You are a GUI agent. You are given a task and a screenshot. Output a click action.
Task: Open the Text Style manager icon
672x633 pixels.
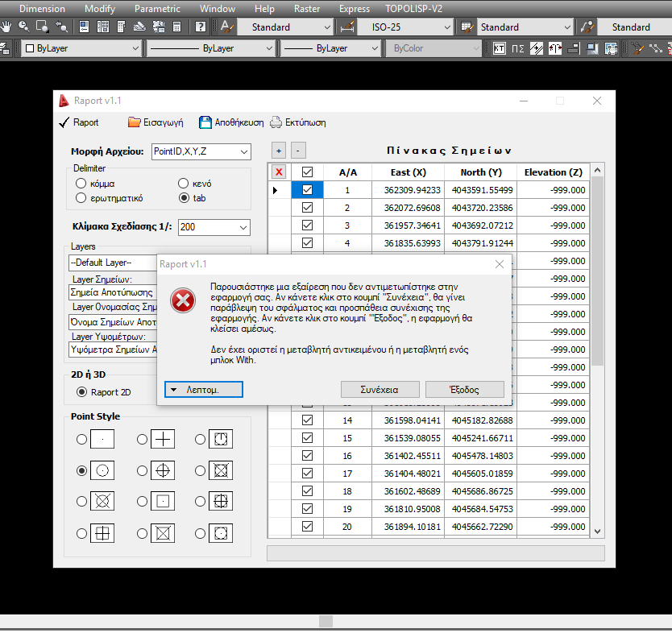point(227,27)
